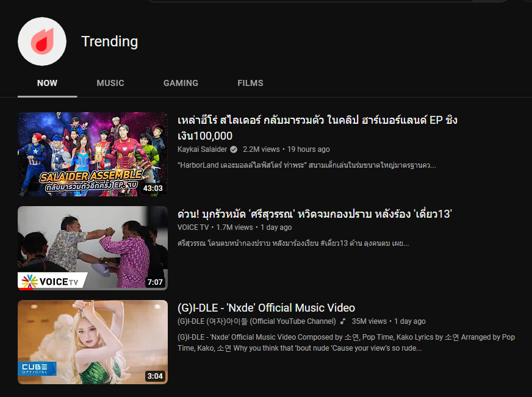Click the 'Trending' page heading

(x=110, y=41)
